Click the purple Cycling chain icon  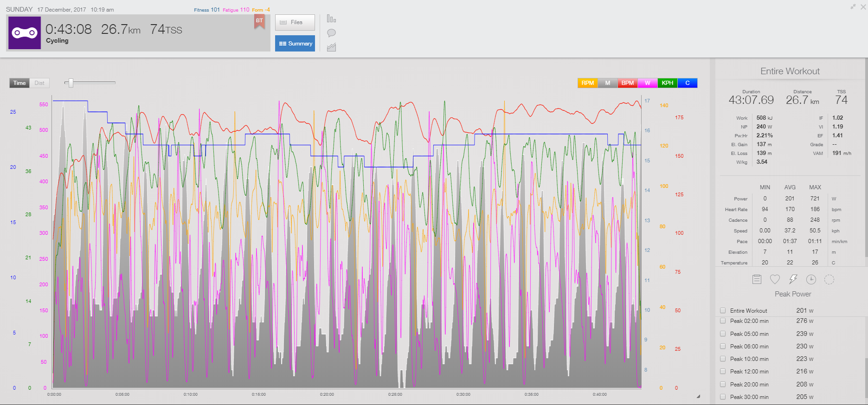(25, 33)
